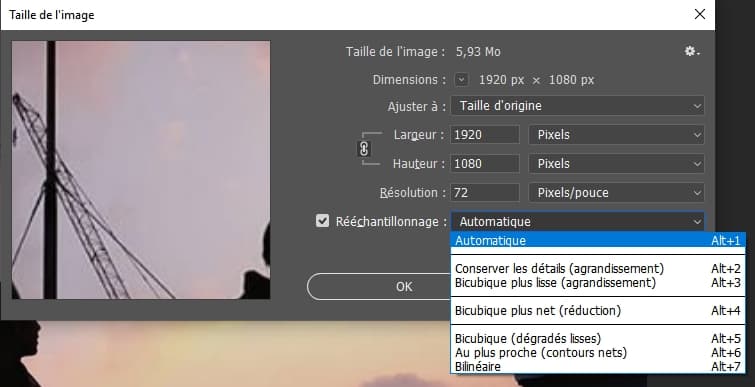
Task: Open the Hauteur unit Pixels dropdown
Action: [x=616, y=164]
